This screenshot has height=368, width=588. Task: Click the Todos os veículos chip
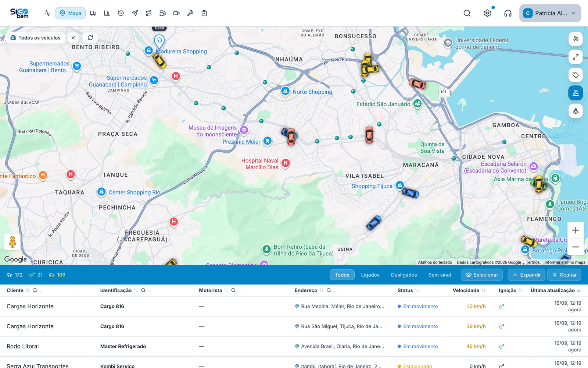point(36,38)
